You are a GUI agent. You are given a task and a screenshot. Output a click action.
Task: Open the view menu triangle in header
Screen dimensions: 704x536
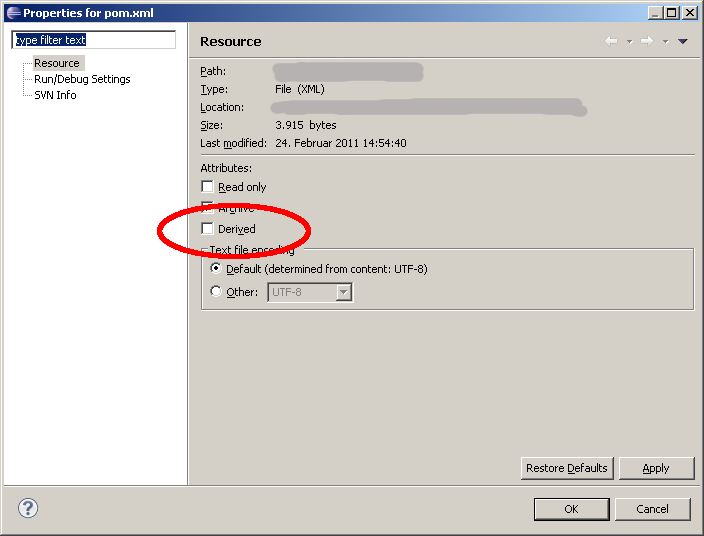coord(682,41)
